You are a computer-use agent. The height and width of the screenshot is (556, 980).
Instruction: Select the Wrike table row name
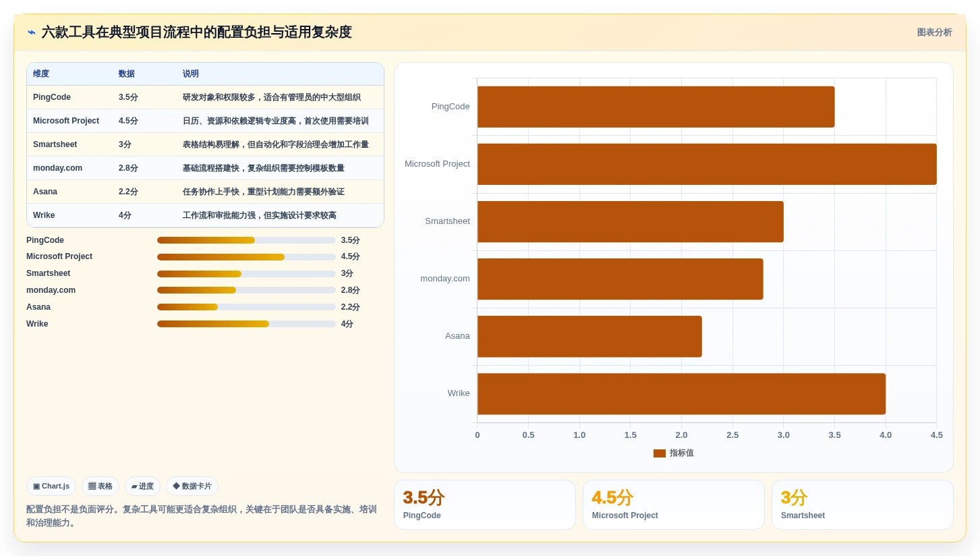tap(44, 215)
